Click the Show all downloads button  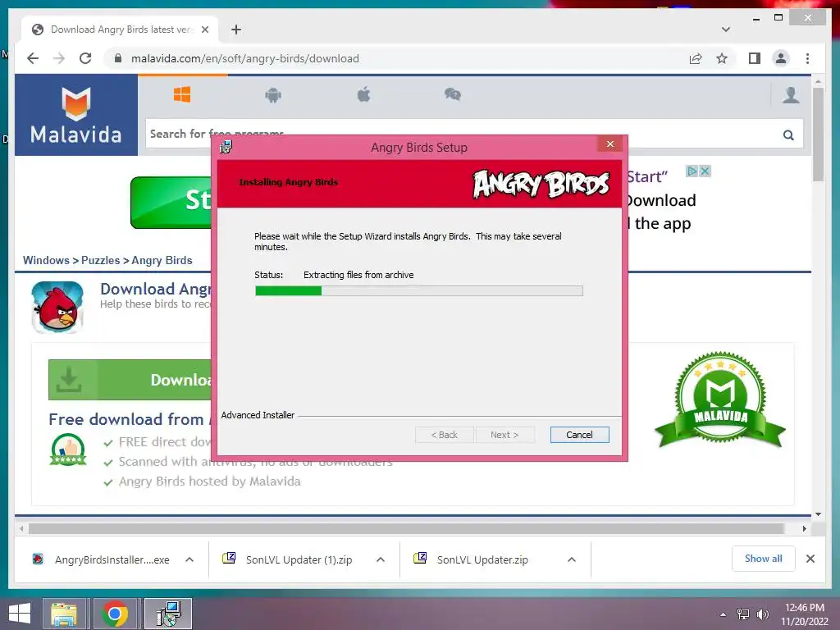[764, 559]
